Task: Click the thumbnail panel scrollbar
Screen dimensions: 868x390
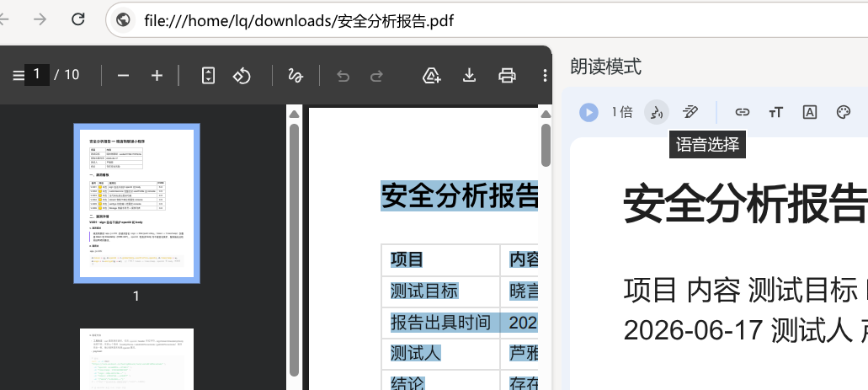Action: [x=294, y=249]
